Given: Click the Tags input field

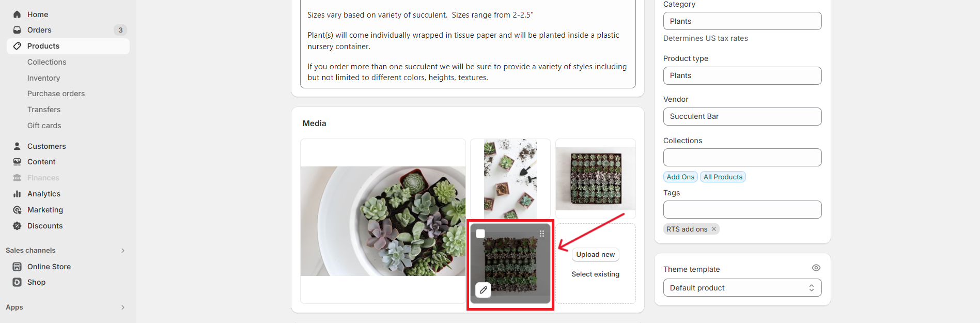Looking at the screenshot, I should click(x=742, y=210).
